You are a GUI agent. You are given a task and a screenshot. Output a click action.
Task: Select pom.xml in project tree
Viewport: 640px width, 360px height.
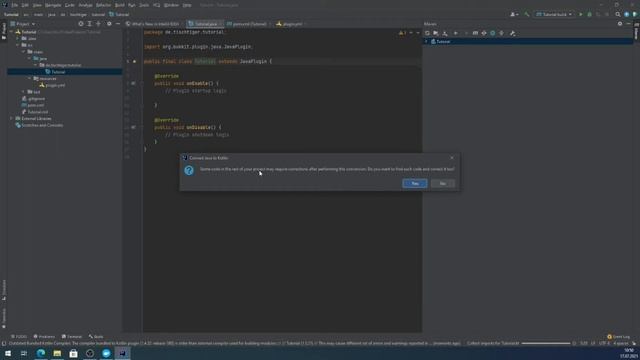pyautogui.click(x=33, y=105)
